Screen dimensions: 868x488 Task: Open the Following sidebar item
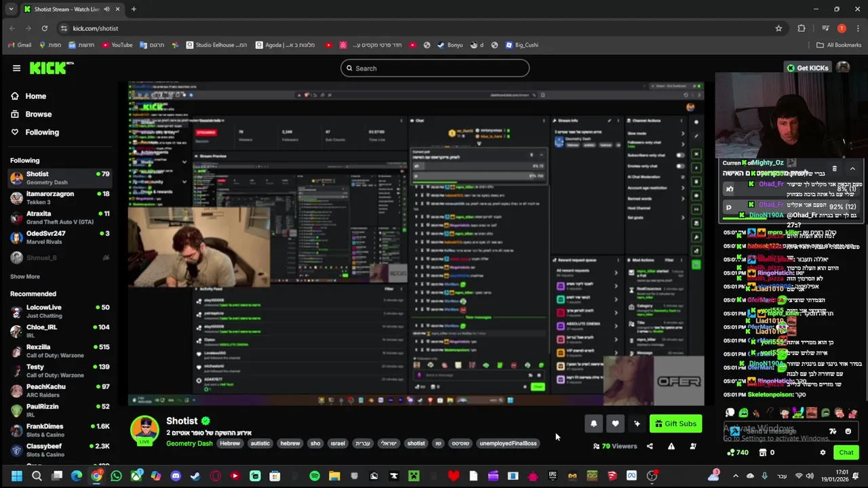42,132
